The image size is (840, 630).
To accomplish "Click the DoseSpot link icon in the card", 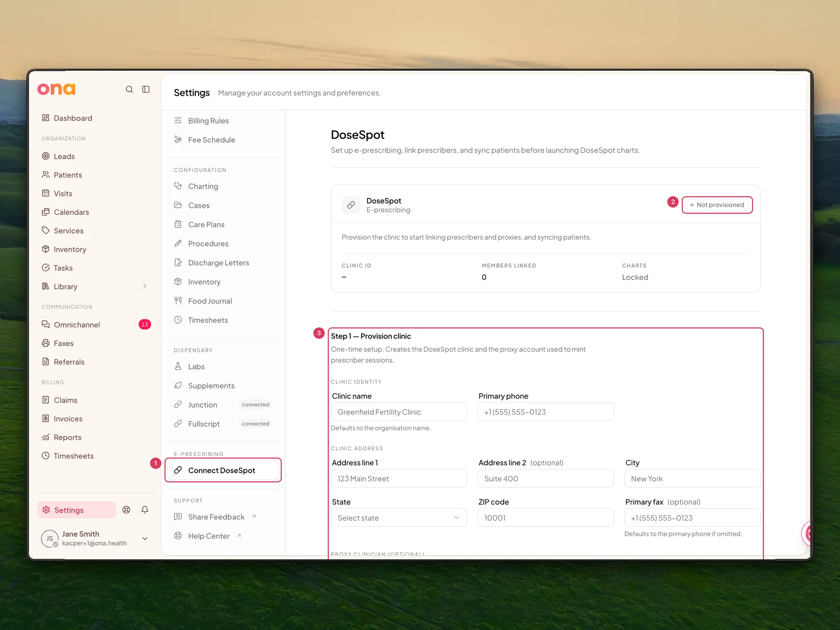I will pos(351,205).
